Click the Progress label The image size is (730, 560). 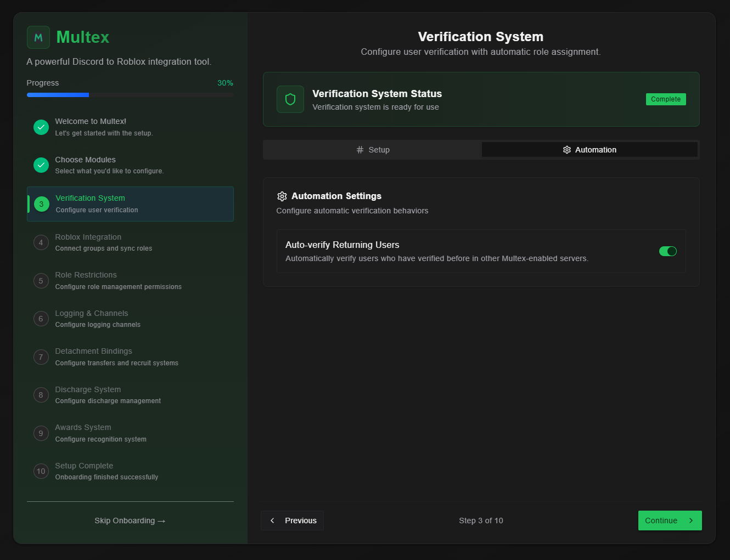point(43,83)
